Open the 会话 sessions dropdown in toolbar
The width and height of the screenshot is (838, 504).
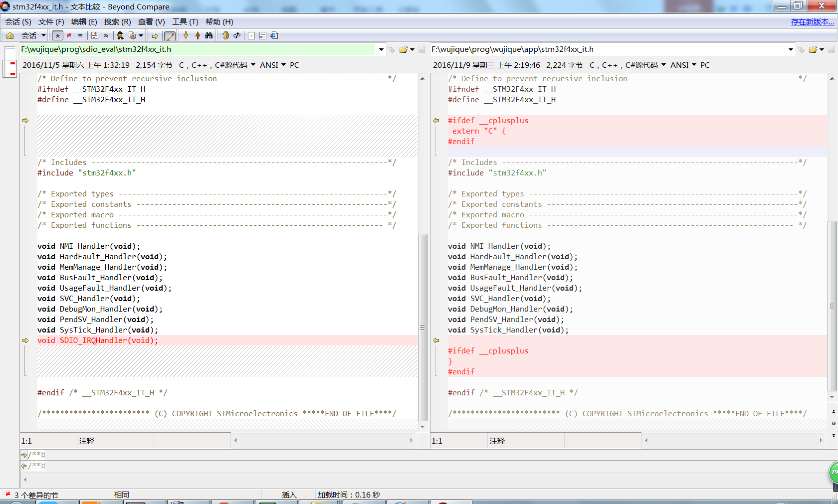point(33,35)
